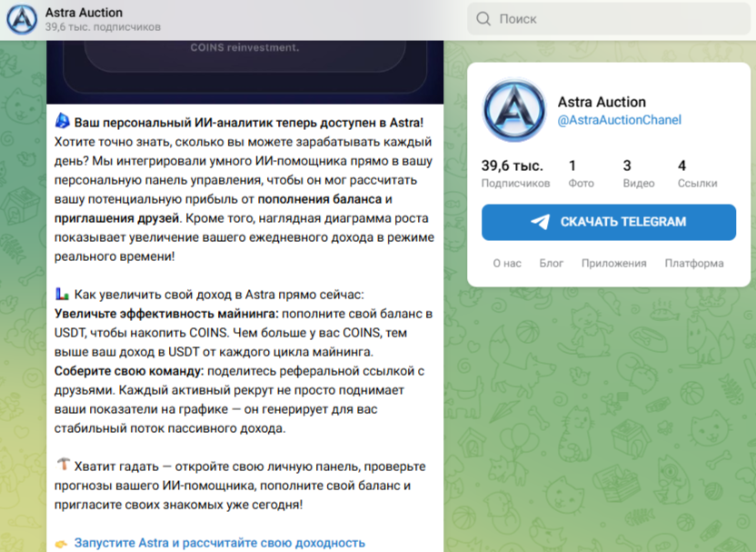
Task: Click the bold text пополнения баланса
Action: click(320, 199)
